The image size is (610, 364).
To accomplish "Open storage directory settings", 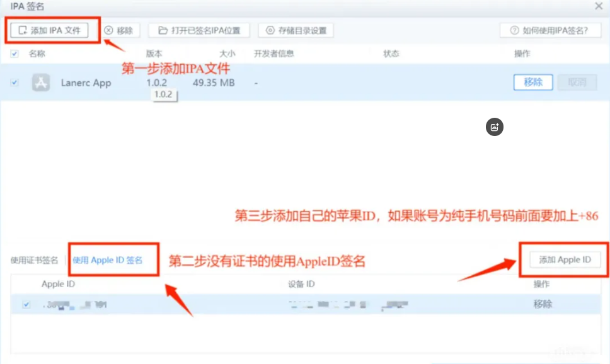I will [x=296, y=30].
